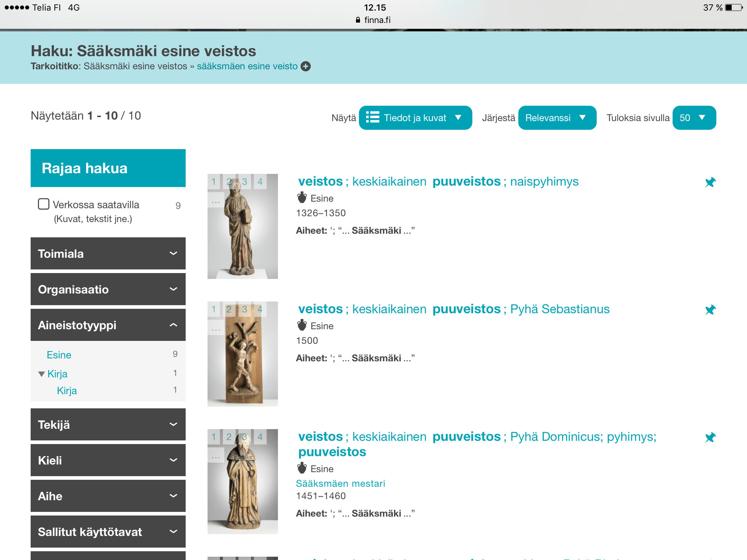Change results per page from 50

click(694, 118)
